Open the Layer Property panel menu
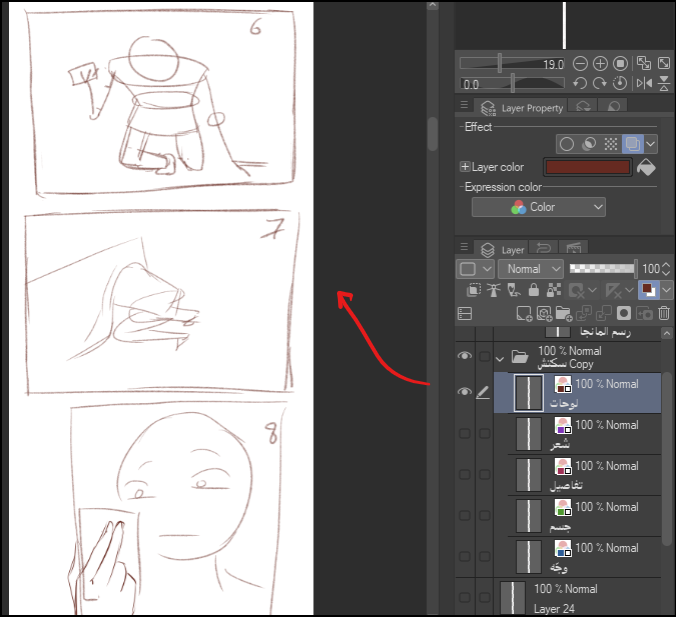Image resolution: width=677 pixels, height=617 pixels. (464, 105)
